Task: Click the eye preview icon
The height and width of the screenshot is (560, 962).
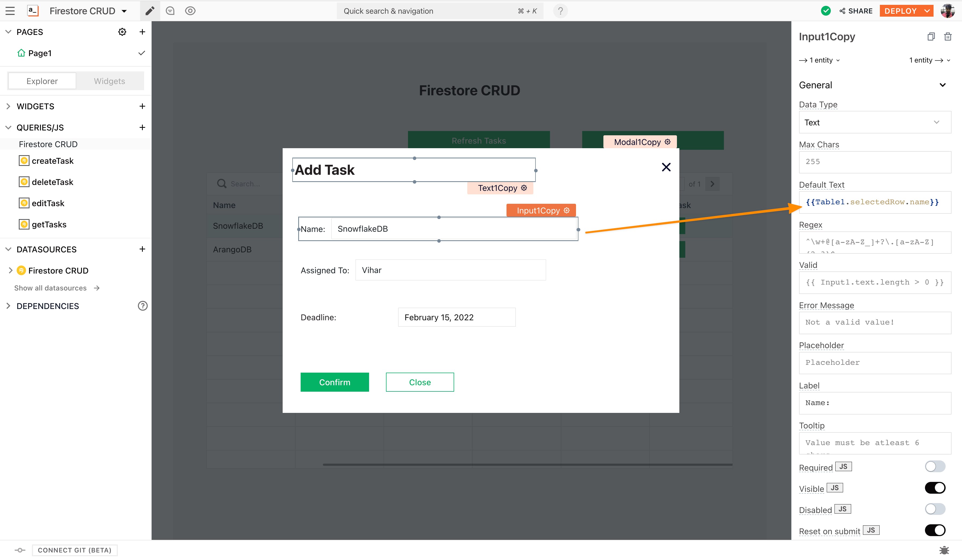Action: click(190, 11)
